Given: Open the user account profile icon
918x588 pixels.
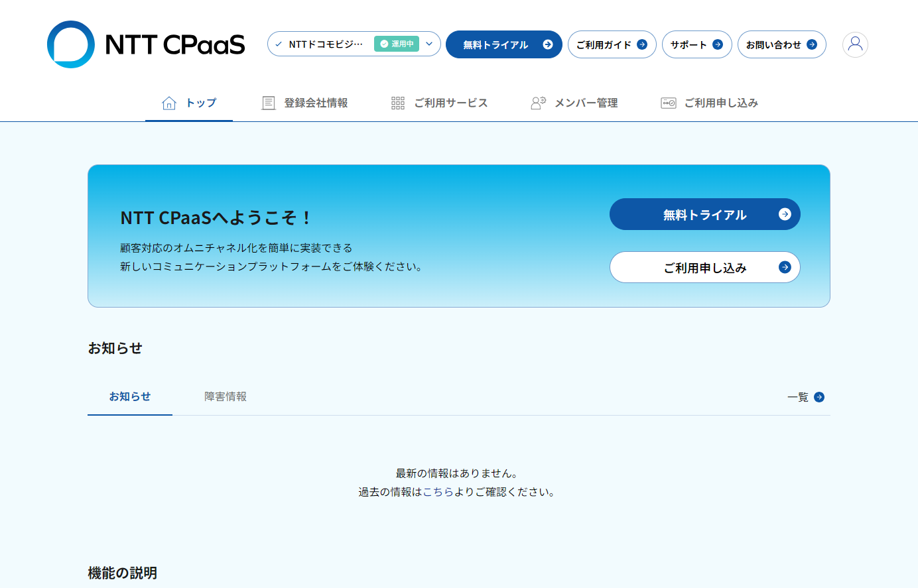Looking at the screenshot, I should pyautogui.click(x=855, y=44).
